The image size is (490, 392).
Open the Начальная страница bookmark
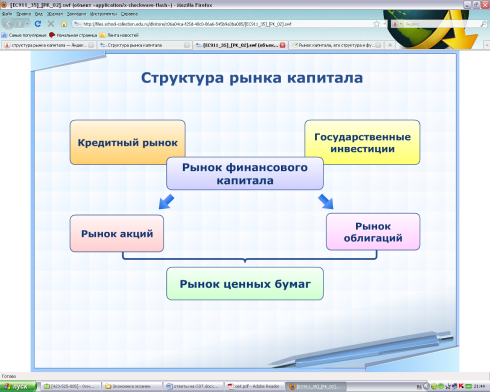[x=73, y=35]
